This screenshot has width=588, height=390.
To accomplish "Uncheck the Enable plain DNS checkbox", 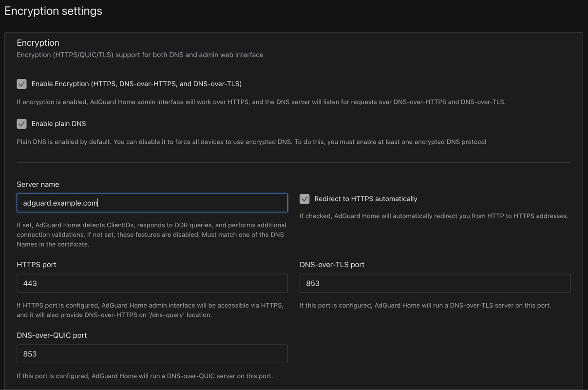I will (x=21, y=124).
